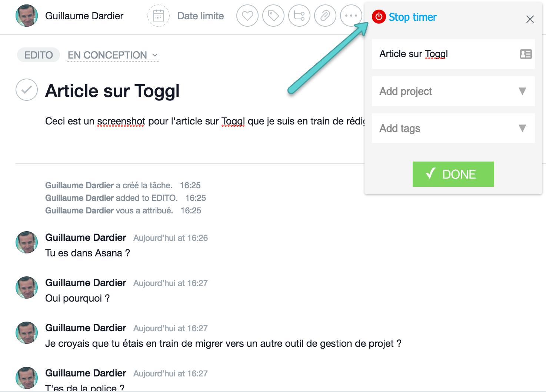Click author name above 'Oui pourquoi ?'
546x392 pixels.
point(86,283)
